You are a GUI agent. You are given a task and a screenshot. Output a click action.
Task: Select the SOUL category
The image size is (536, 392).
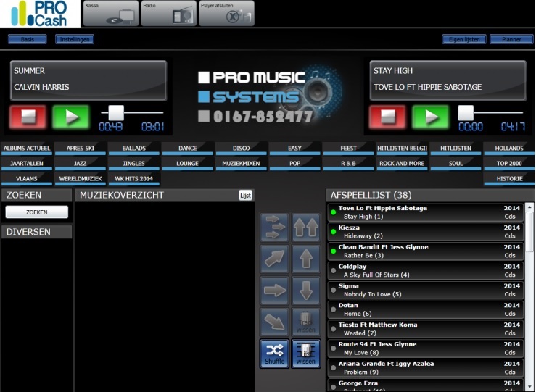(455, 164)
